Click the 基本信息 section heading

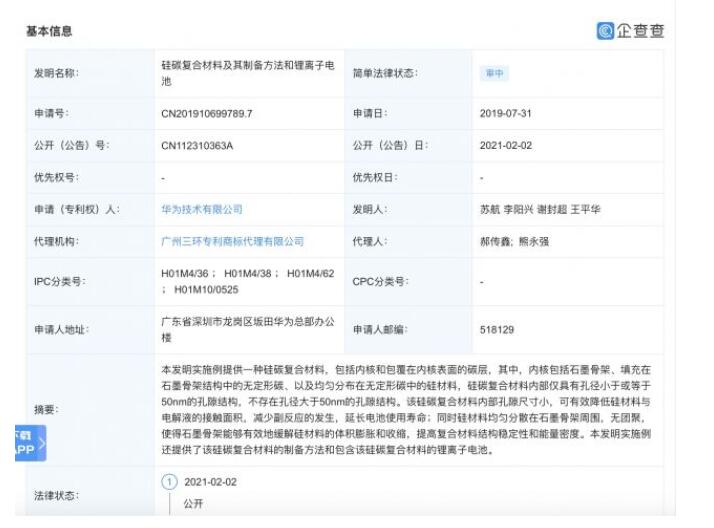pos(49,31)
